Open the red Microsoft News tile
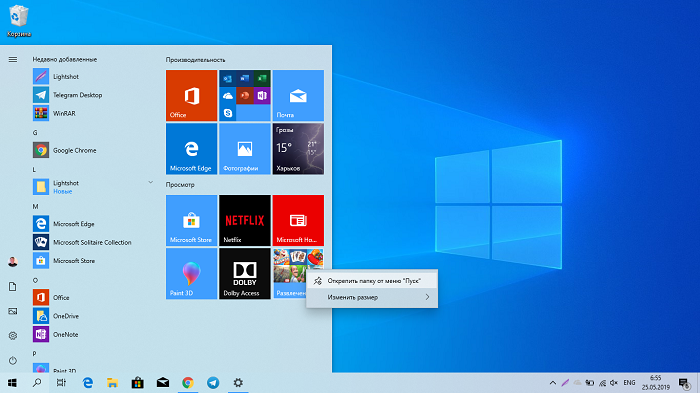This screenshot has height=393, width=700. pos(298,221)
